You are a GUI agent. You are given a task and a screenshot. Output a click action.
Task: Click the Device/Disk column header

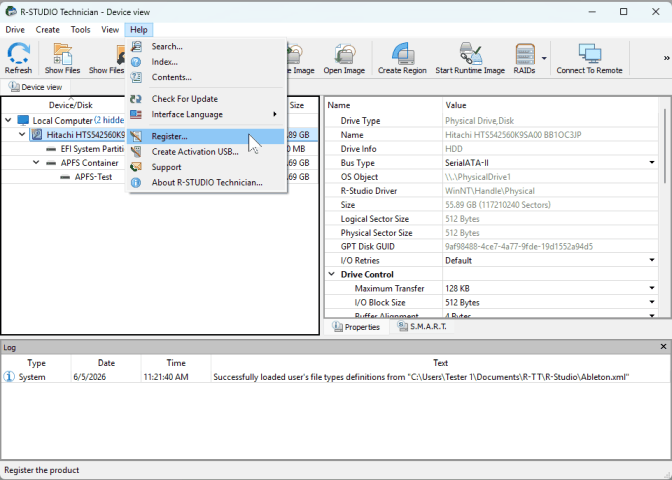71,105
